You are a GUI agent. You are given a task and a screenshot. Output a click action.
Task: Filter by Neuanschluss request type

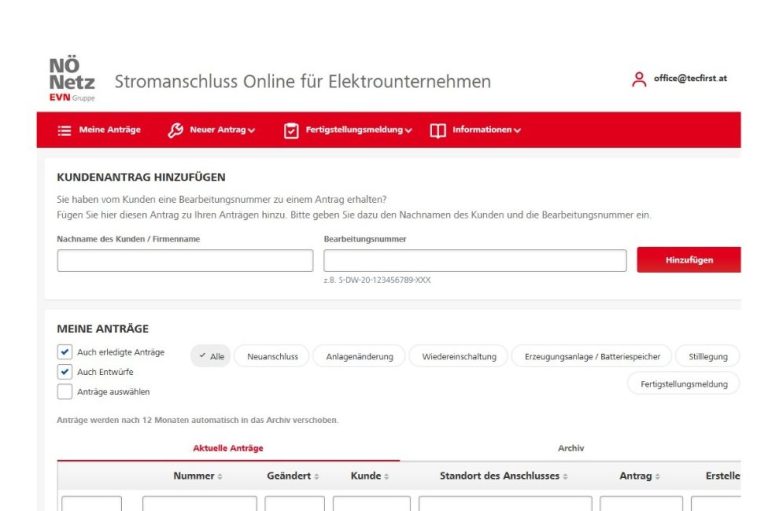[x=272, y=356]
